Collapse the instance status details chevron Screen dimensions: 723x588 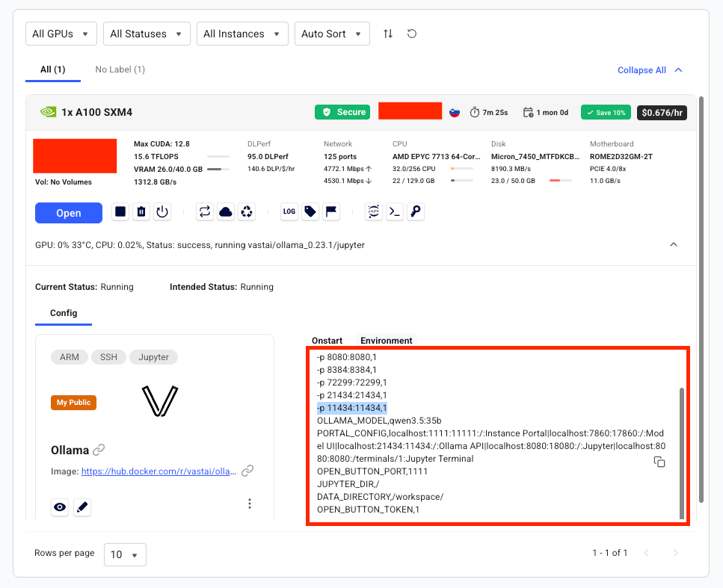point(674,245)
